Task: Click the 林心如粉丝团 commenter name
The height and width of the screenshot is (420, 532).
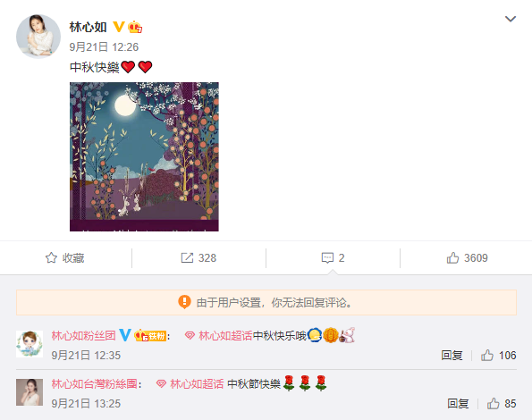Action: (84, 336)
